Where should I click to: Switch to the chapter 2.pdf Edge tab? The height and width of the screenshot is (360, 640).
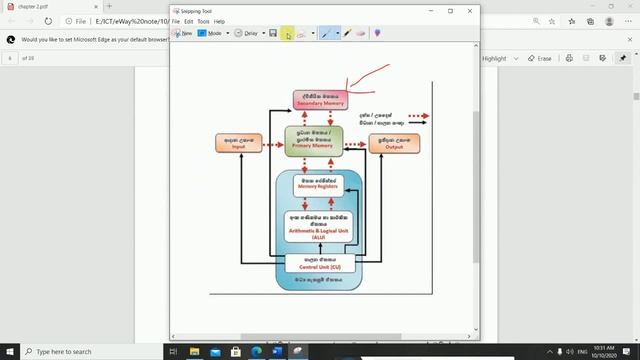tap(51, 7)
